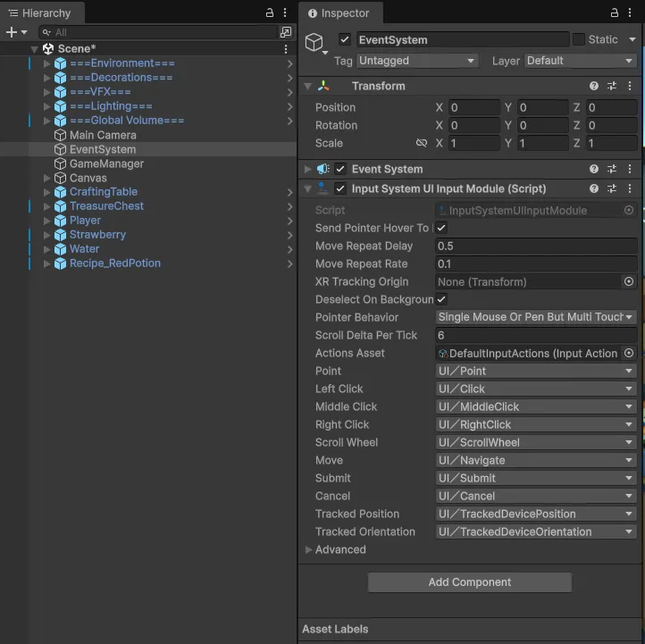This screenshot has height=644, width=645.
Task: Click the Scale constrain proportions link icon
Action: pyautogui.click(x=422, y=144)
